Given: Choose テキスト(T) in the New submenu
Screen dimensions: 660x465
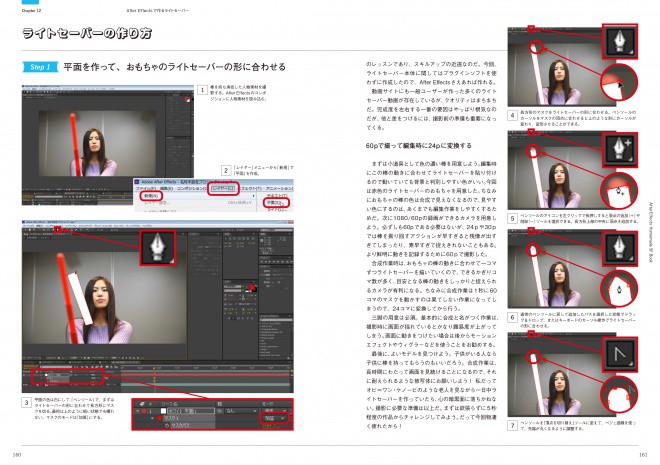Looking at the screenshot, I should [277, 196].
